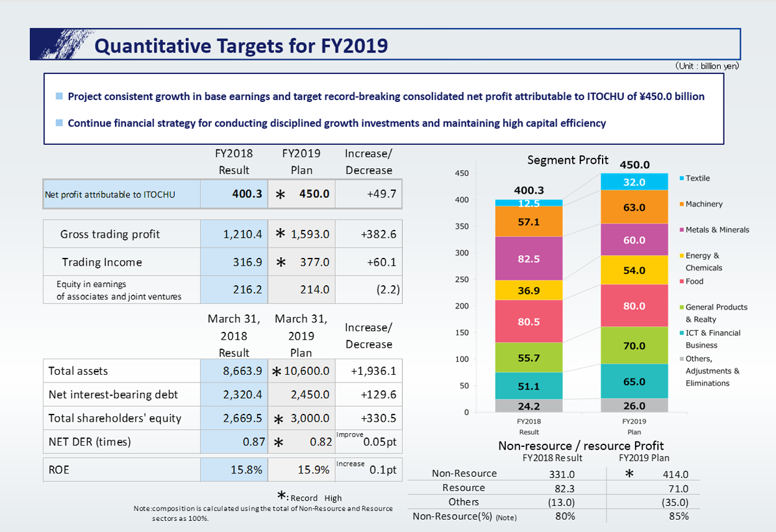Screen dimensions: 776x532
Task: Click the 10,600.0 total assets plan
Action: [307, 371]
